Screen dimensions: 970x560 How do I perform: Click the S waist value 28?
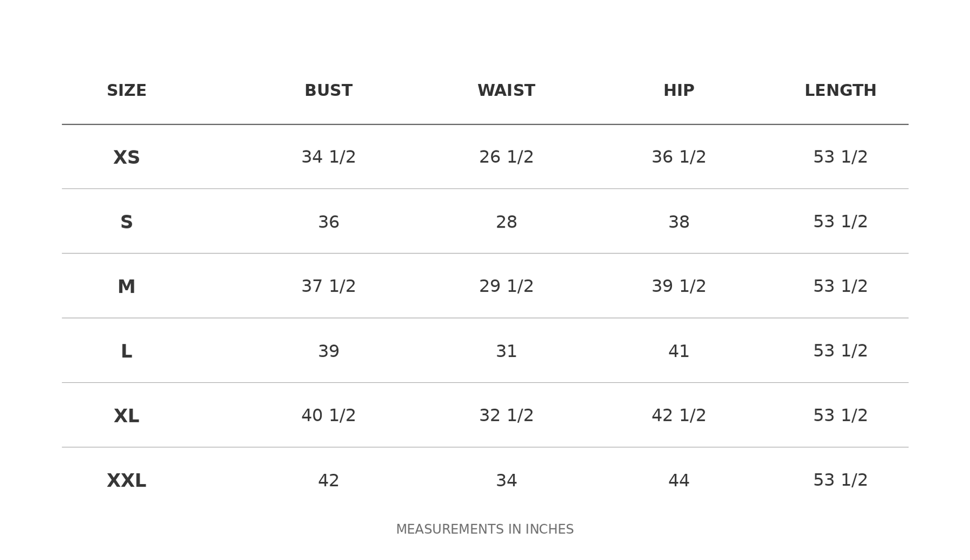tap(506, 222)
